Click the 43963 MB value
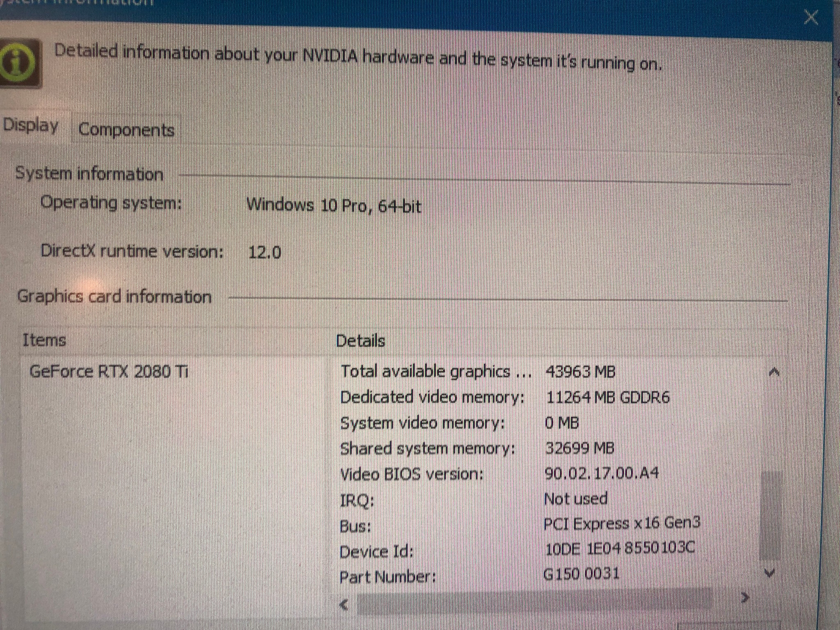Viewport: 840px width, 630px height. [x=580, y=372]
